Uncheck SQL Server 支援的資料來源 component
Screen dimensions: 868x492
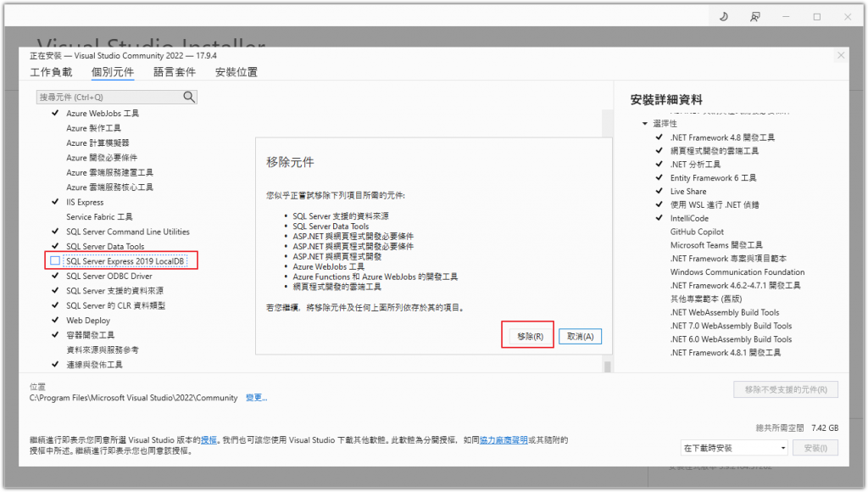click(55, 291)
